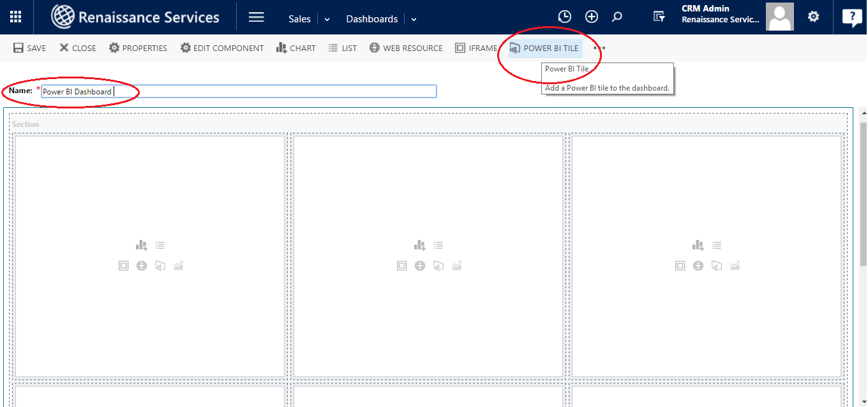Screen dimensions: 868x407
Task: Open search with the magnifier icon
Action: click(x=617, y=17)
